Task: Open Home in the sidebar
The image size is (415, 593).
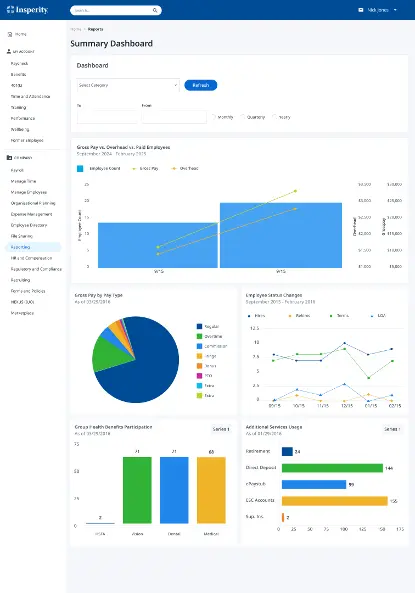Action: (21, 34)
